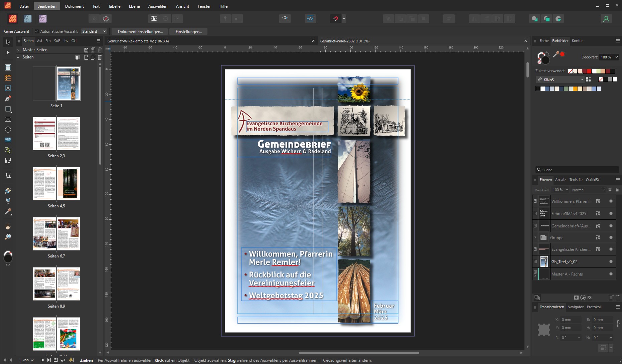This screenshot has width=622, height=364.
Task: Select the Pen tool
Action: [8, 99]
